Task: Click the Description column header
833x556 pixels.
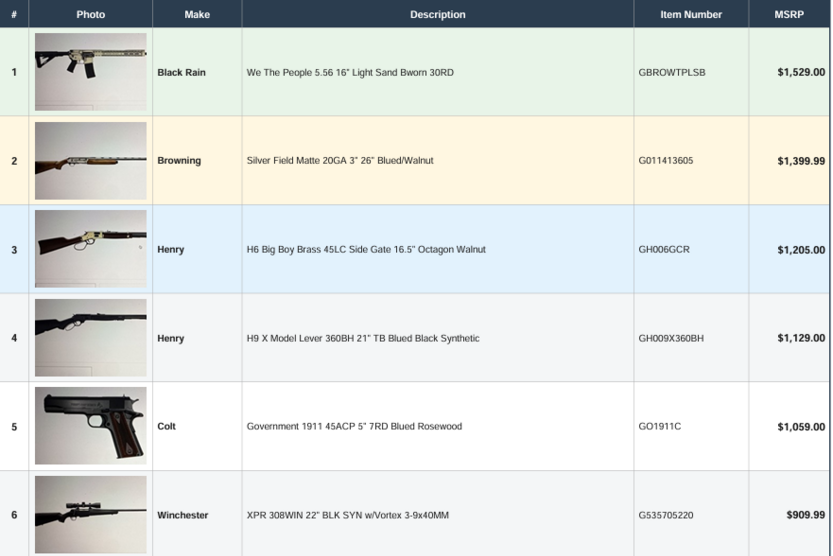Action: [x=438, y=14]
